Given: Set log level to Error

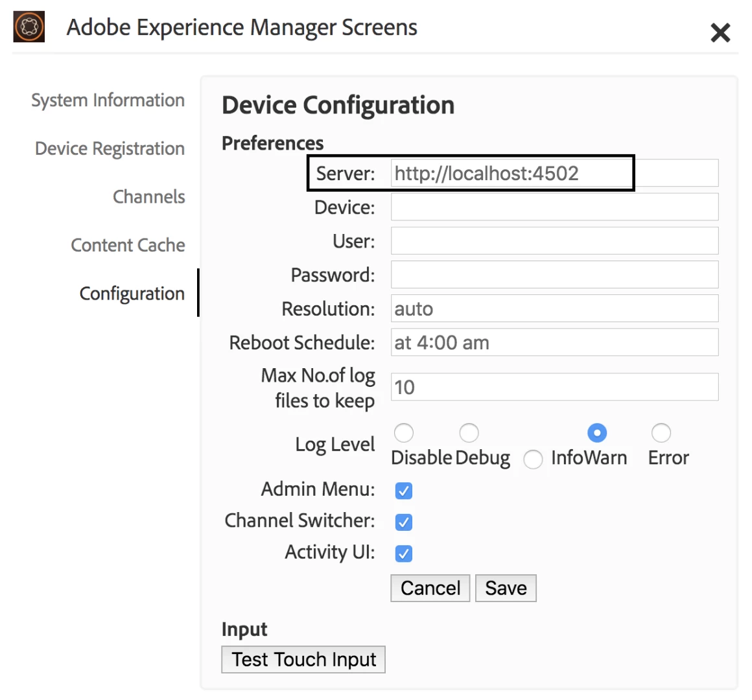Looking at the screenshot, I should point(661,432).
